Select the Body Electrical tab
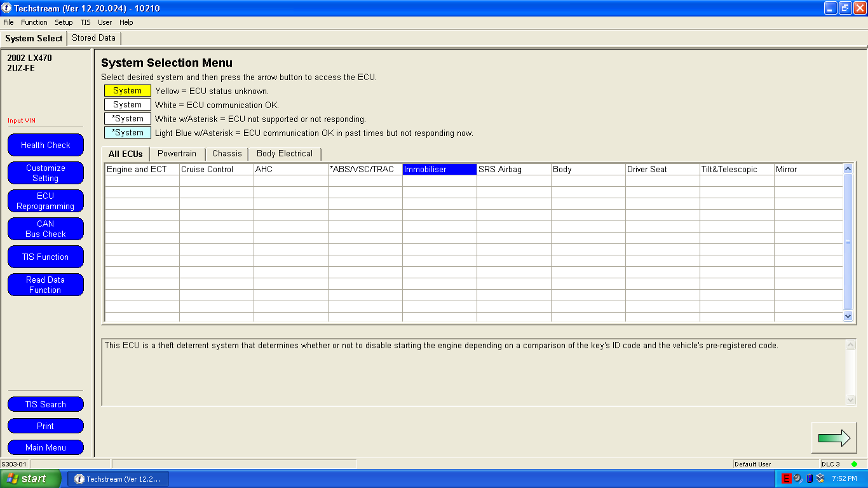 click(x=285, y=154)
